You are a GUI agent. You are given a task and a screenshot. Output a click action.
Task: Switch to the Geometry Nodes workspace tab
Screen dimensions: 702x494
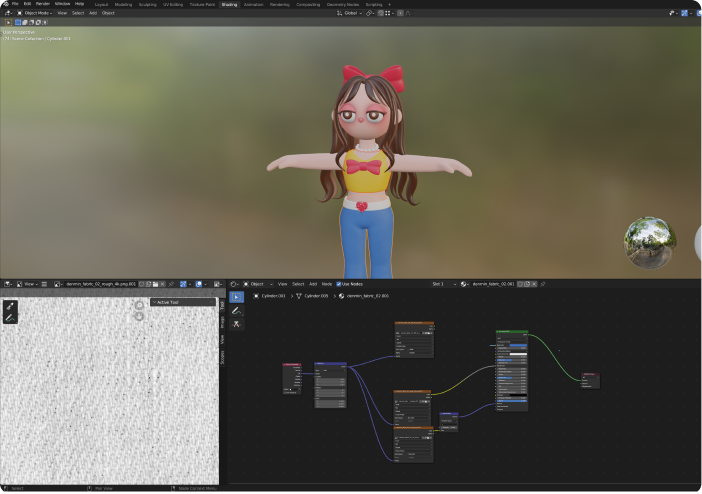tap(343, 4)
